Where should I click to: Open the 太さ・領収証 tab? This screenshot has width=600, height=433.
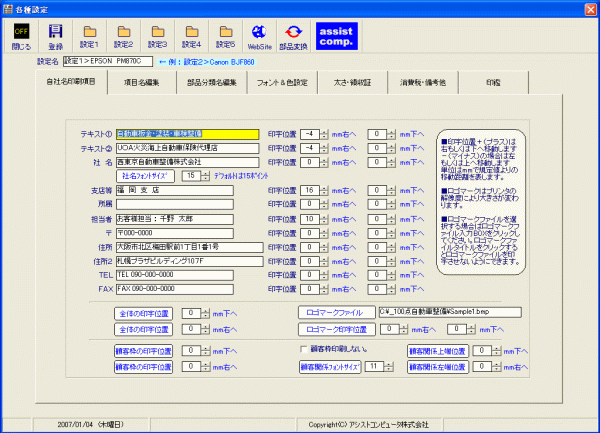point(352,83)
